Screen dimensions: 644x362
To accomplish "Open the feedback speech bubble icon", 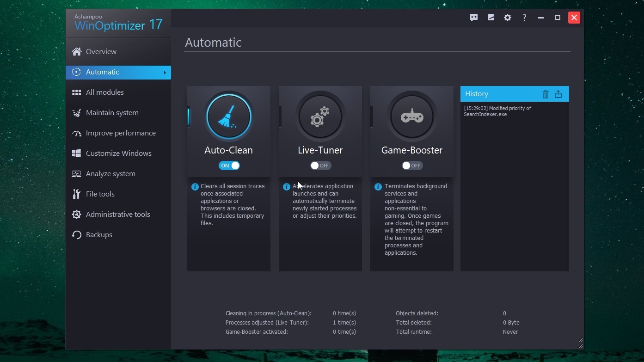I will click(474, 18).
